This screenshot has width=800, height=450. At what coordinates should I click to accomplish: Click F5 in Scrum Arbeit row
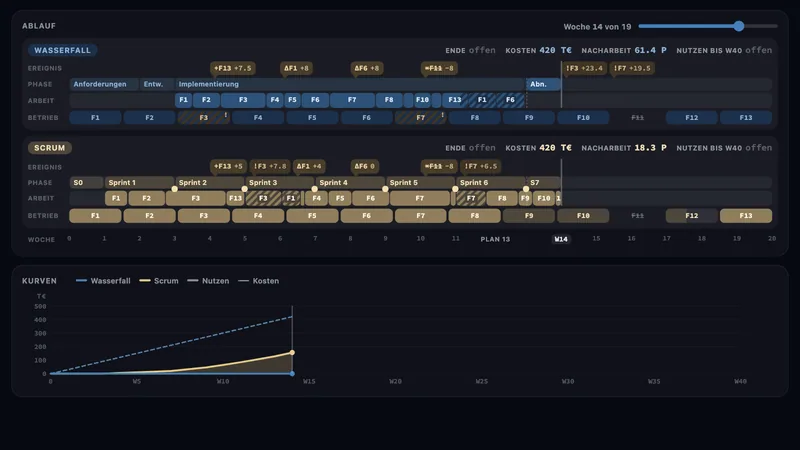coord(340,198)
